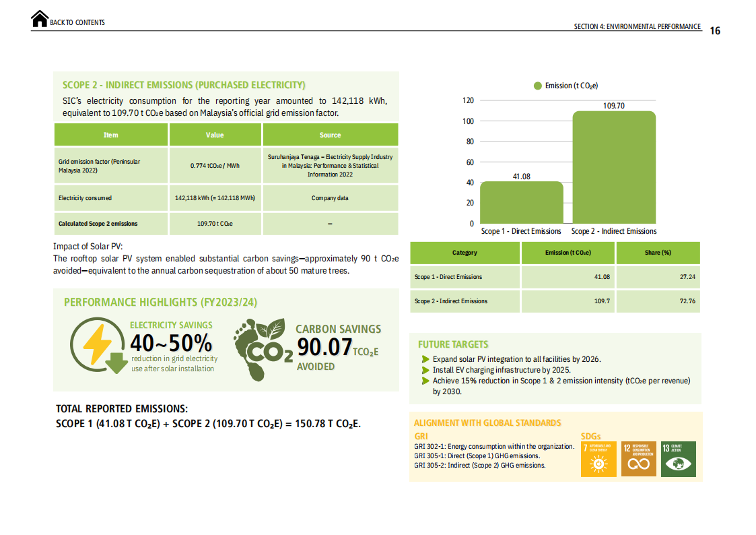Click the FUTURE TARGETS heading

pyautogui.click(x=453, y=344)
